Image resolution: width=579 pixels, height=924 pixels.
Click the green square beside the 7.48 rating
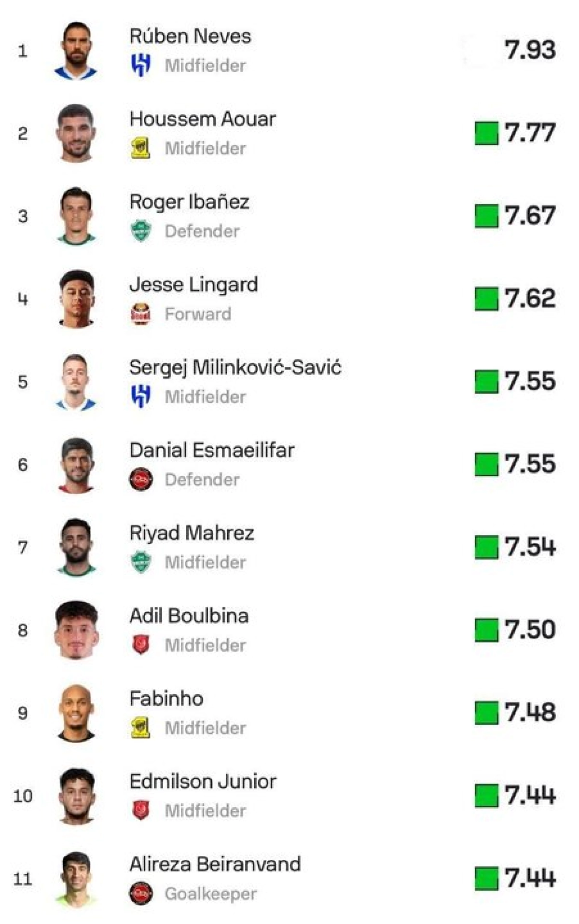click(x=486, y=713)
